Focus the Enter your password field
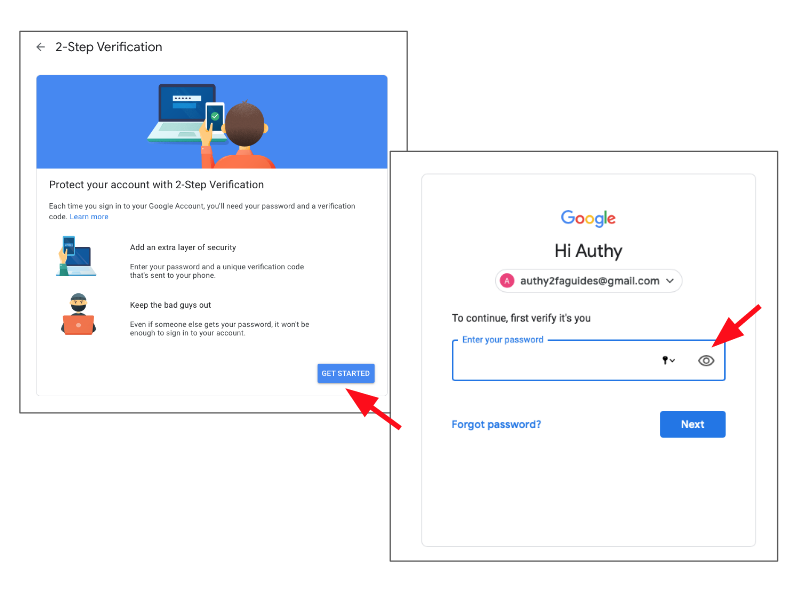811x593 pixels. 589,360
